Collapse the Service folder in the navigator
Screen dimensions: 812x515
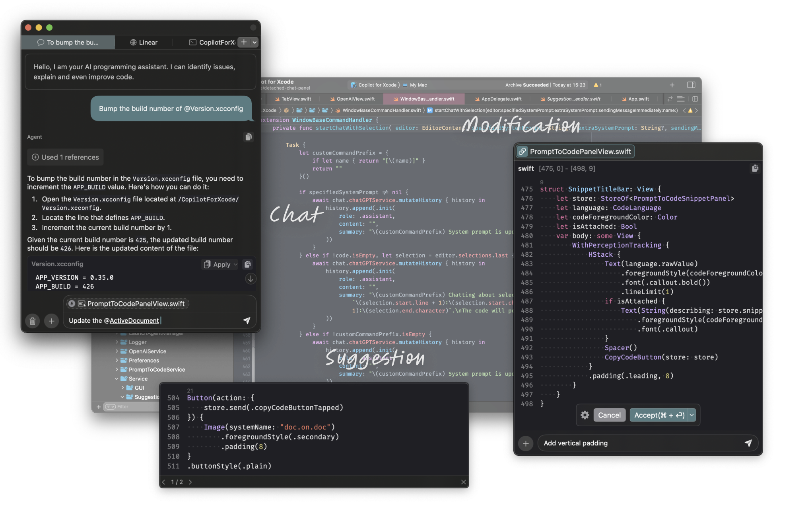117,378
